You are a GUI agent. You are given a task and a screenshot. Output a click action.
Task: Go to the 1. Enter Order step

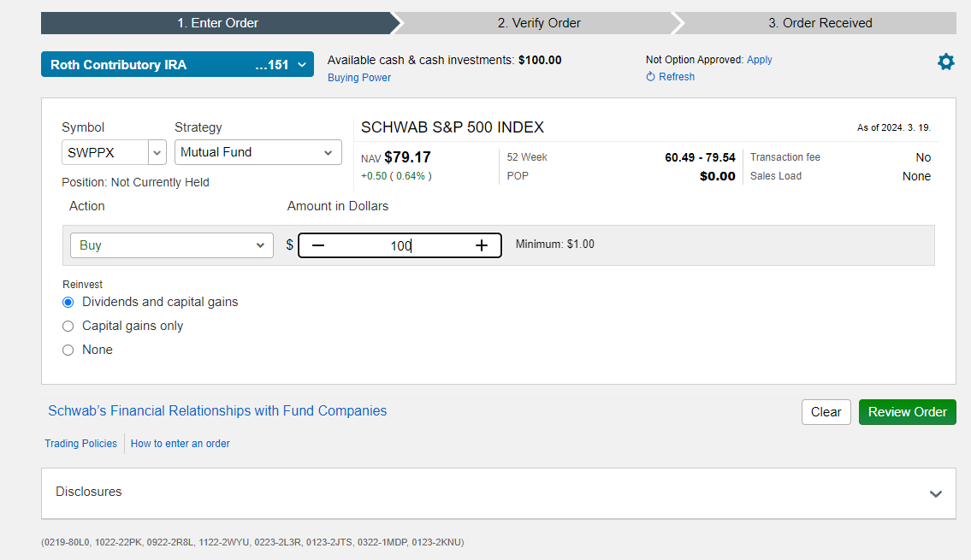point(217,23)
